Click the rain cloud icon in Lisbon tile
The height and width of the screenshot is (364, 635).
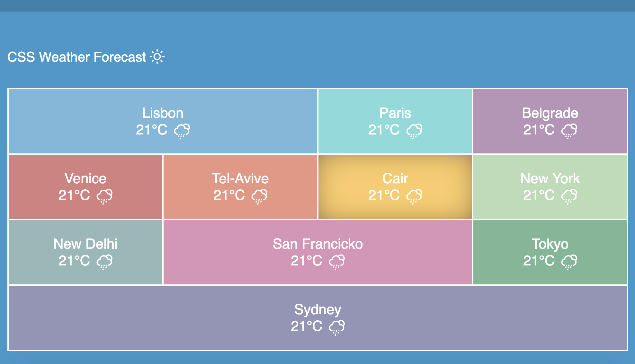pyautogui.click(x=182, y=131)
